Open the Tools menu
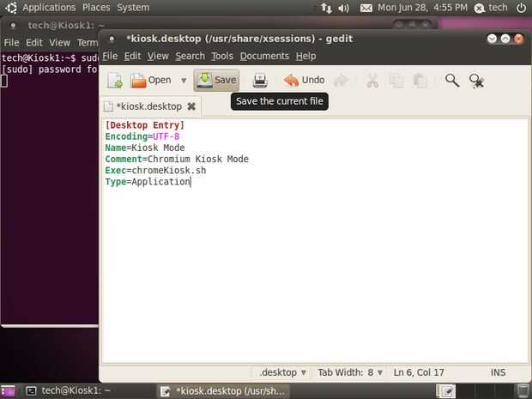Viewport: 532px width, 399px height. [x=222, y=56]
